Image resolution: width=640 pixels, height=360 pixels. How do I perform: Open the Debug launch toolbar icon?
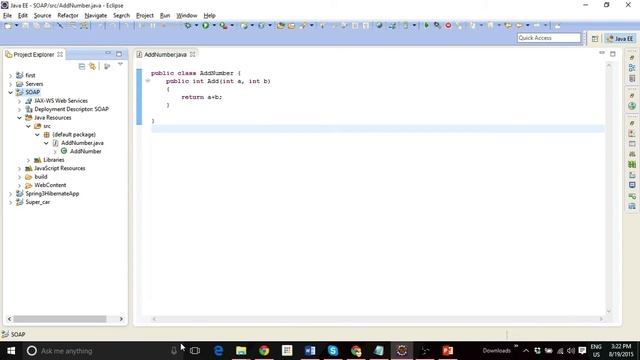[x=188, y=25]
